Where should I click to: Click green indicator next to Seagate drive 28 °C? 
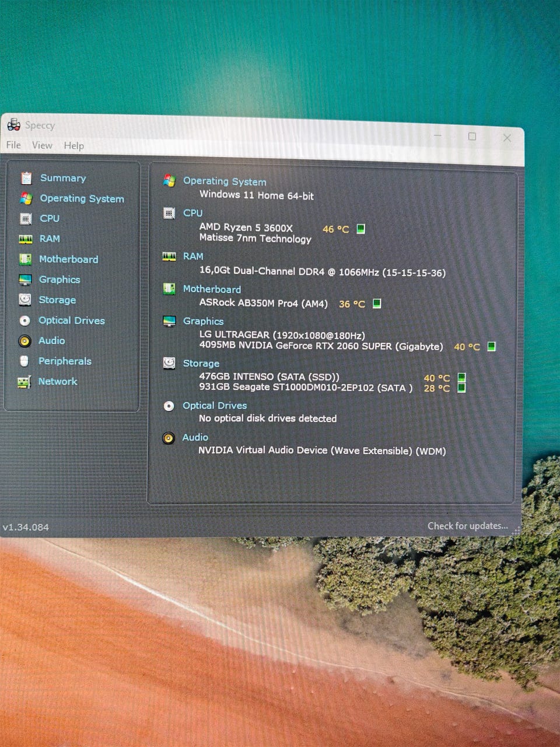tap(461, 388)
